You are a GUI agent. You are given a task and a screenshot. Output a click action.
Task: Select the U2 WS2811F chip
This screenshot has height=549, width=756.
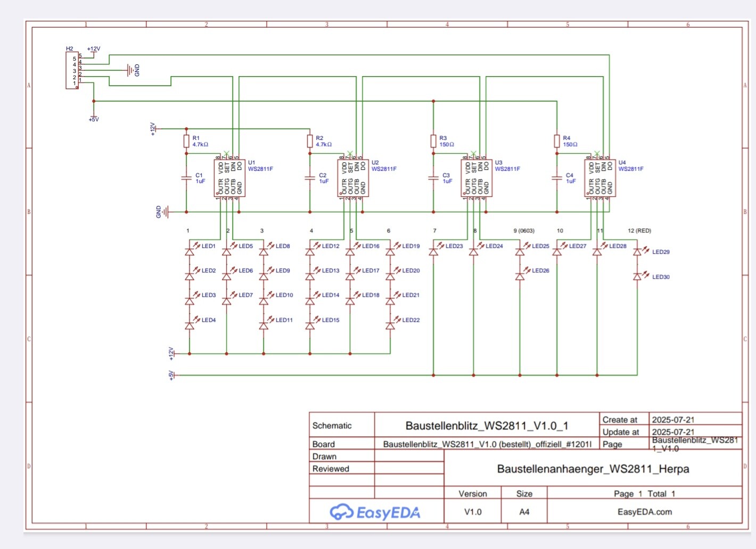pos(354,178)
